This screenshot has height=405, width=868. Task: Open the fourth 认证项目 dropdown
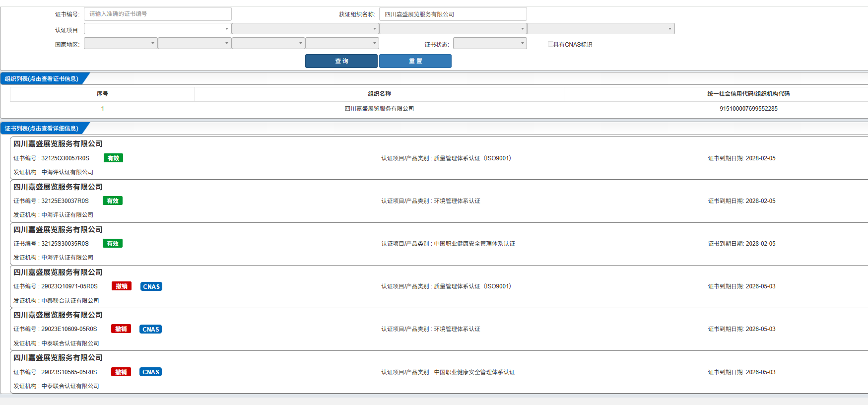point(601,29)
